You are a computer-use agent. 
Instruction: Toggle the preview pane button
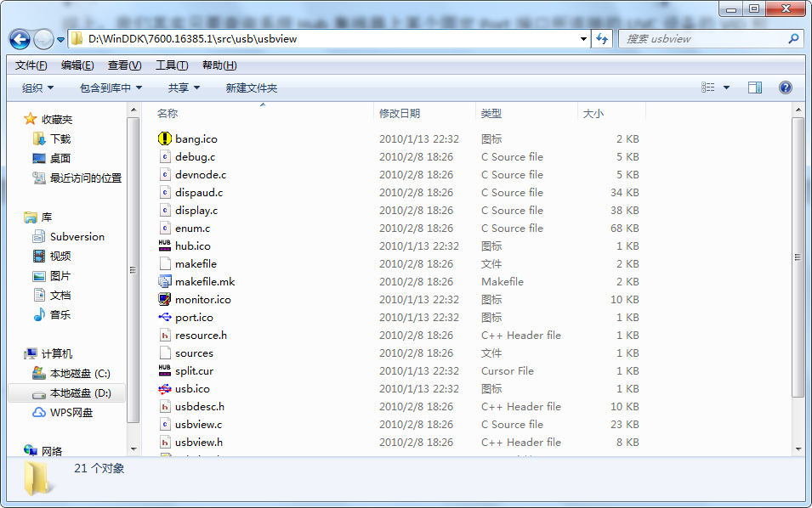(755, 87)
